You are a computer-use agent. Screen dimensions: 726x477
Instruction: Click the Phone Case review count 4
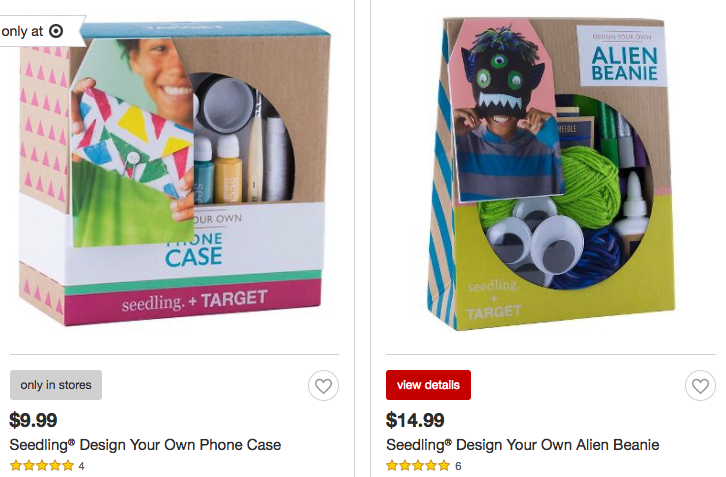(81, 466)
